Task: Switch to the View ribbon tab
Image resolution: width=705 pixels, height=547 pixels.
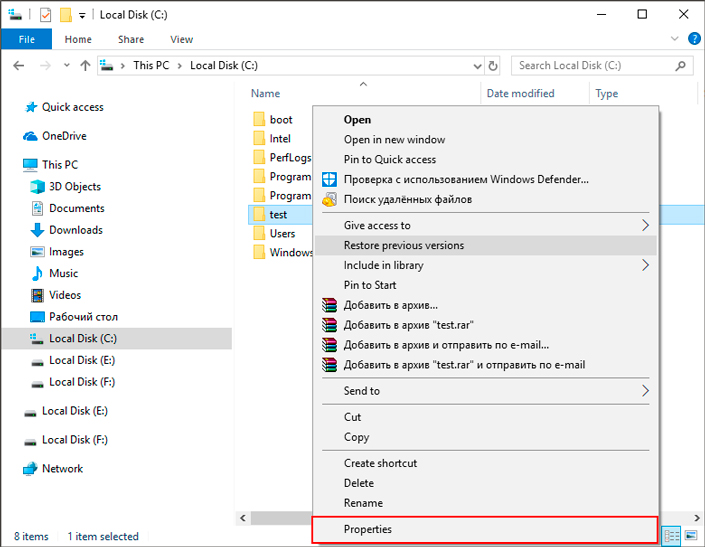Action: (x=181, y=39)
